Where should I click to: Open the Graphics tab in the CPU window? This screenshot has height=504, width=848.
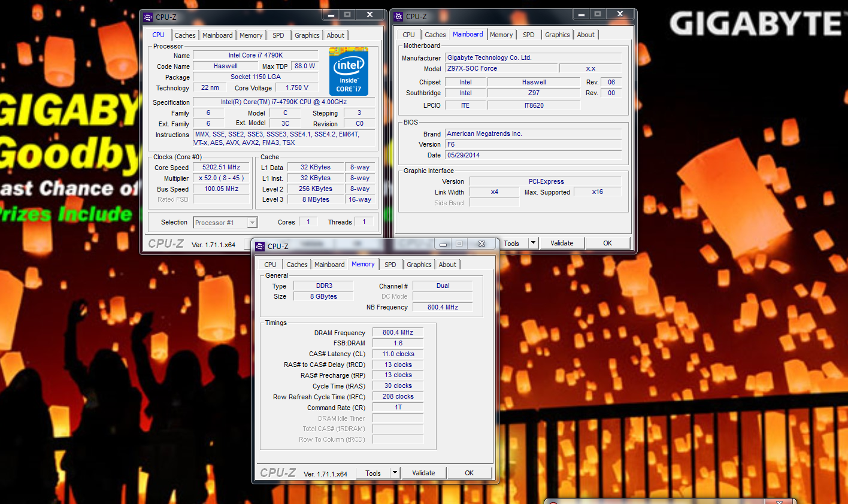[x=307, y=35]
